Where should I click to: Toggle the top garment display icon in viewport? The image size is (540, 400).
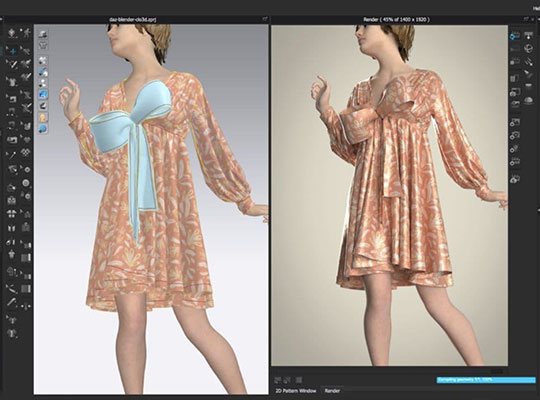point(43,34)
